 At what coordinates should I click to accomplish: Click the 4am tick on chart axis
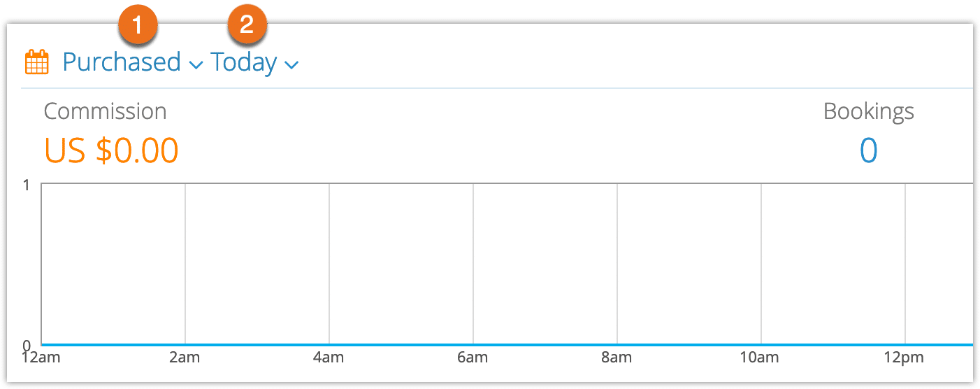[x=329, y=358]
